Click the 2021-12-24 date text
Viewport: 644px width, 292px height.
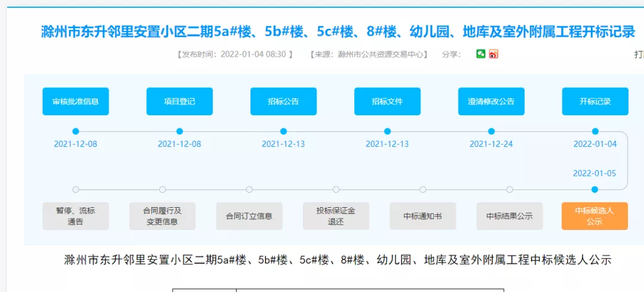pyautogui.click(x=491, y=145)
